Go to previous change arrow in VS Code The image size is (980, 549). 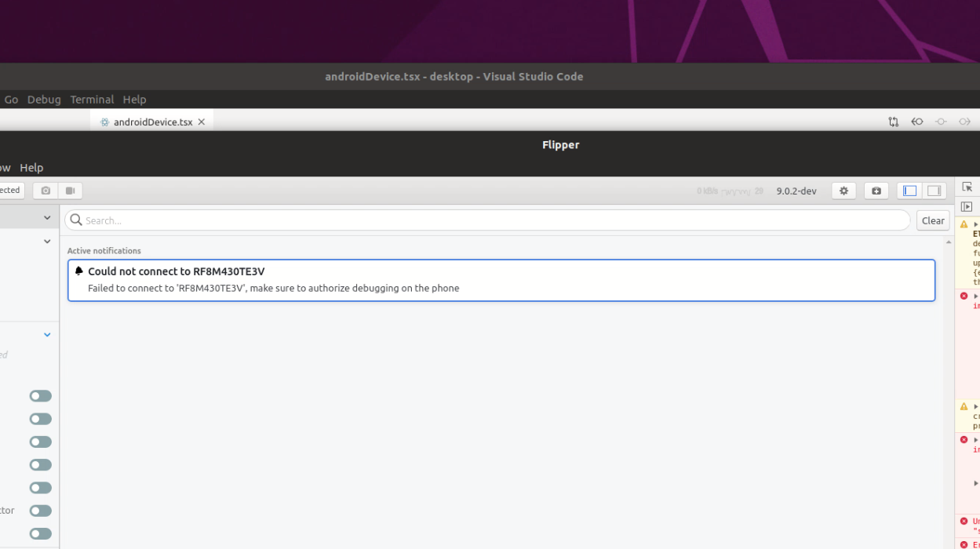pos(916,122)
